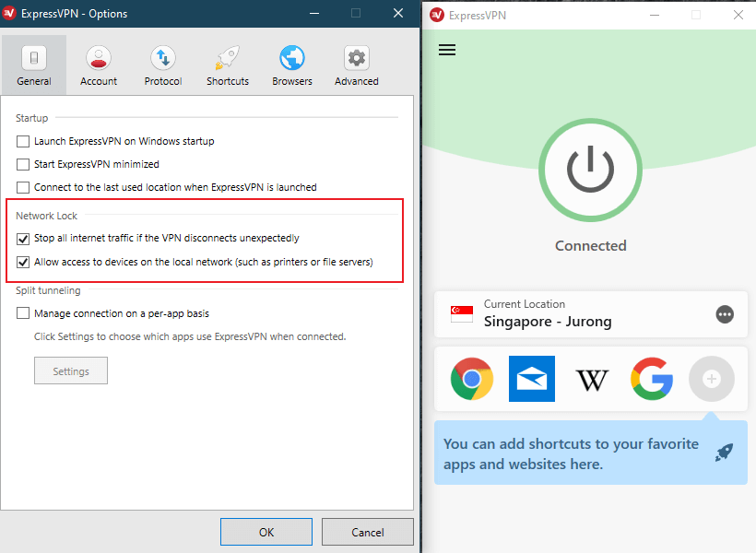756x553 pixels.
Task: Open the hamburger menu in ExpressVPN
Action: click(447, 50)
